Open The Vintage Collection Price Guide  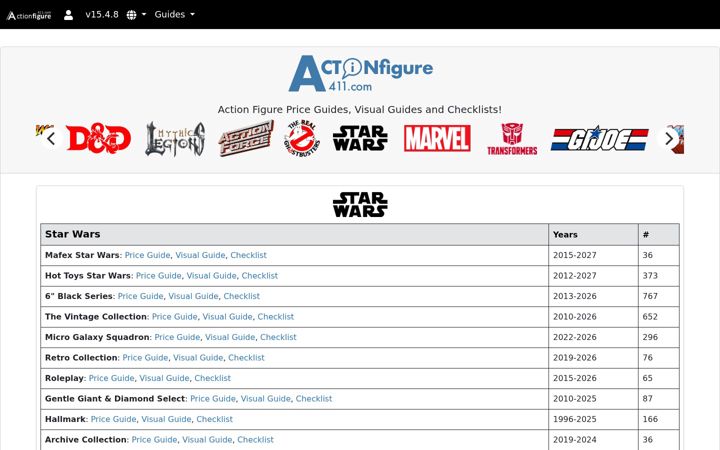coord(174,316)
